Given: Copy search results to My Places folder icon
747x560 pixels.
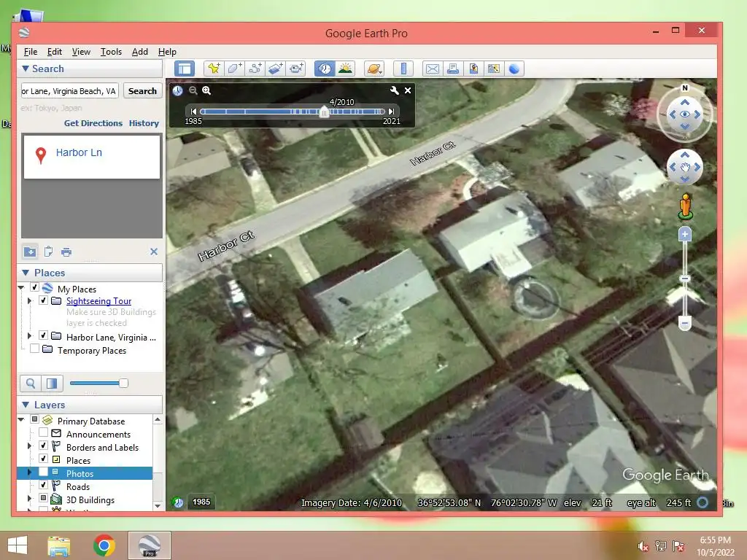Looking at the screenshot, I should point(30,252).
